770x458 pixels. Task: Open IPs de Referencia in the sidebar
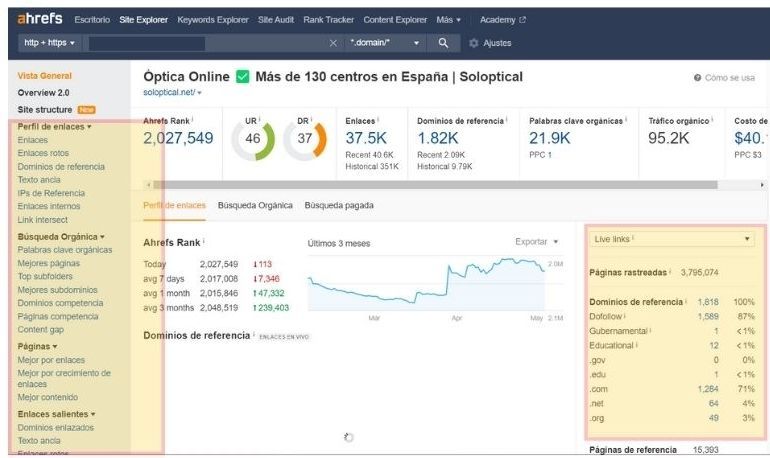point(51,193)
